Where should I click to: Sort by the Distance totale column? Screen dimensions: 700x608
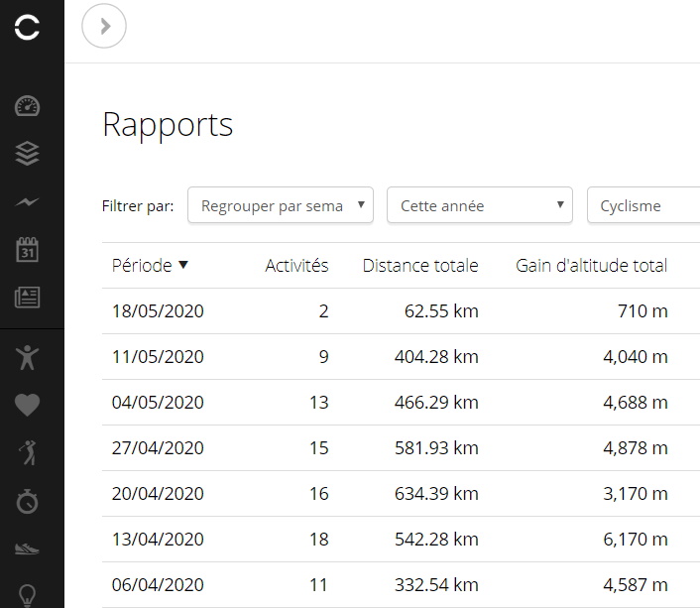[419, 266]
